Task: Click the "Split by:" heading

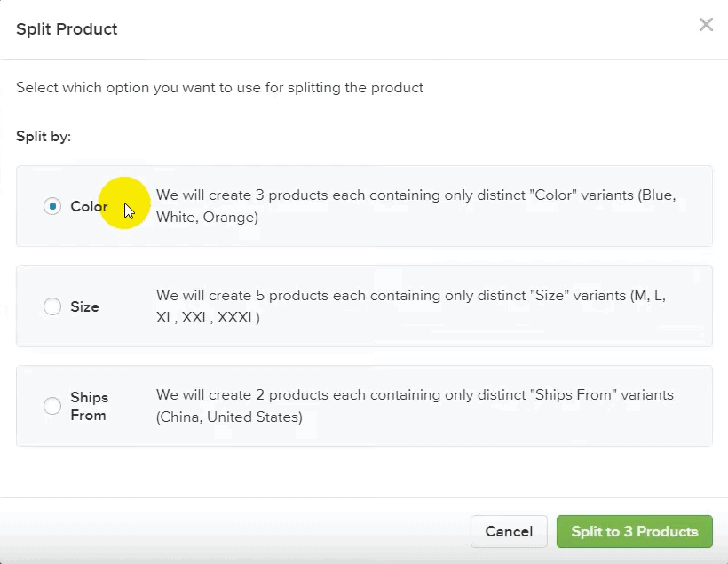Action: pos(44,137)
